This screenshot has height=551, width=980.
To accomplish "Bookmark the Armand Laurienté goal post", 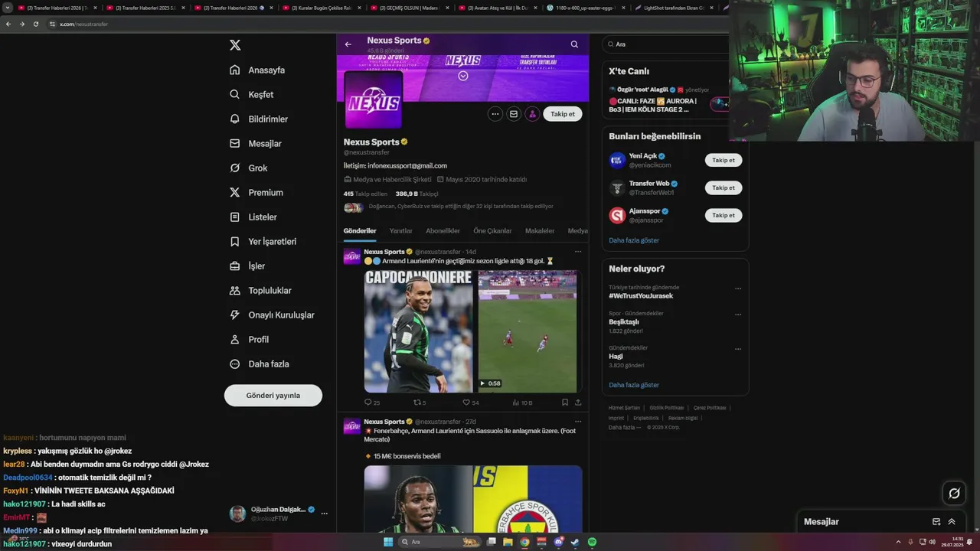I will pyautogui.click(x=565, y=402).
